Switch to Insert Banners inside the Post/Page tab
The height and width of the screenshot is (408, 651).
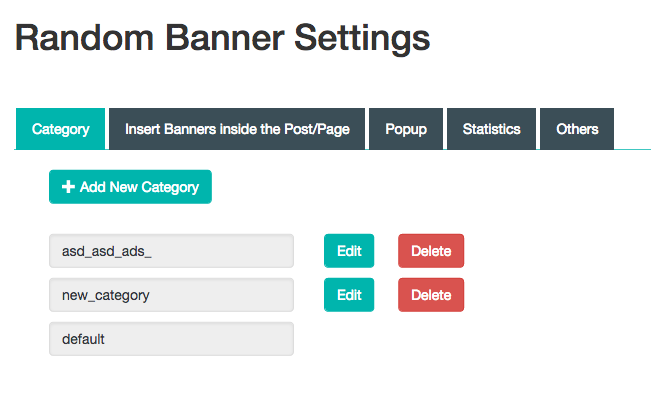point(237,129)
